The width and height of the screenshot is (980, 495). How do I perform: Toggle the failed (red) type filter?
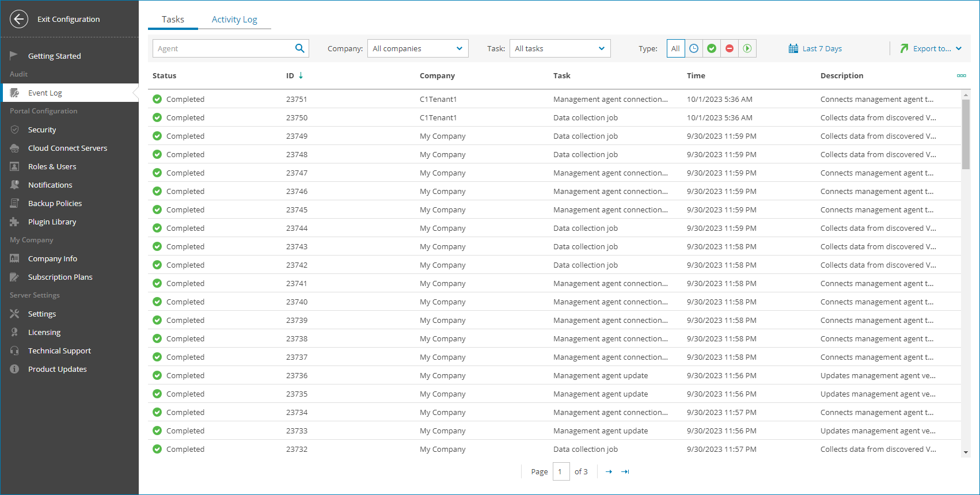pos(730,48)
